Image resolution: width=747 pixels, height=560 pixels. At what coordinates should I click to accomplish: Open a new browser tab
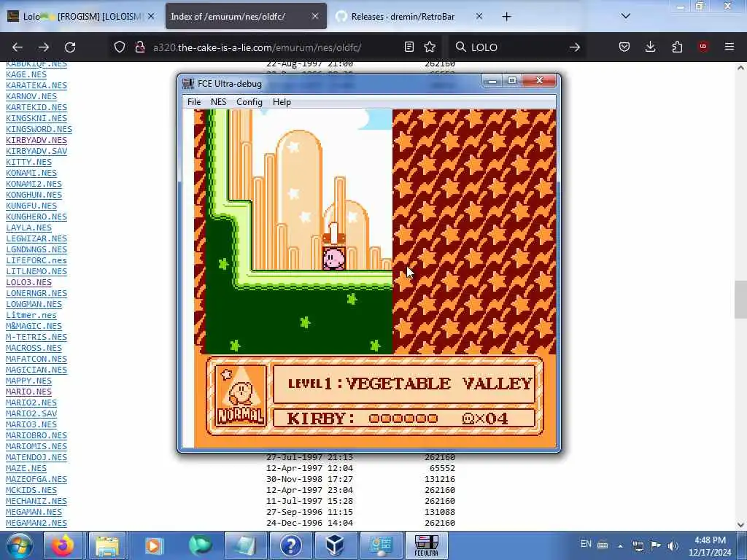(x=506, y=17)
